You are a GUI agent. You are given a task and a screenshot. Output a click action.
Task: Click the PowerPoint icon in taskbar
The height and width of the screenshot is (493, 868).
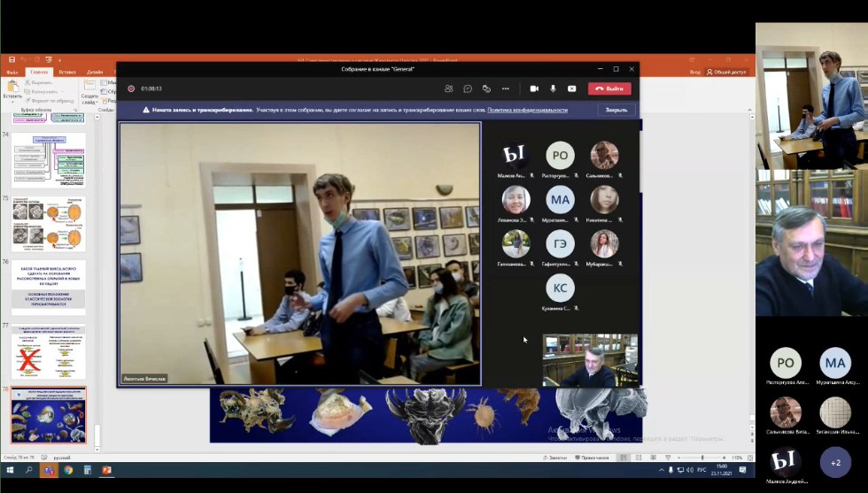107,470
